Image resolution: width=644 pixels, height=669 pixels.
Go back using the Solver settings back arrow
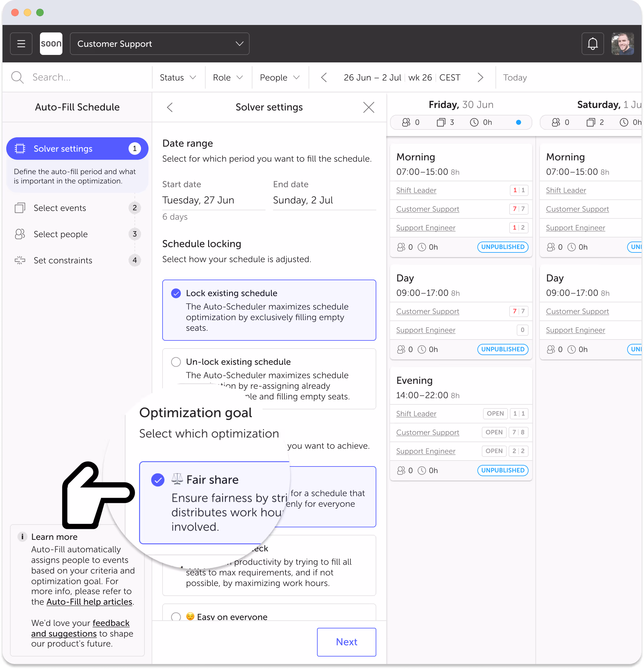tap(170, 107)
